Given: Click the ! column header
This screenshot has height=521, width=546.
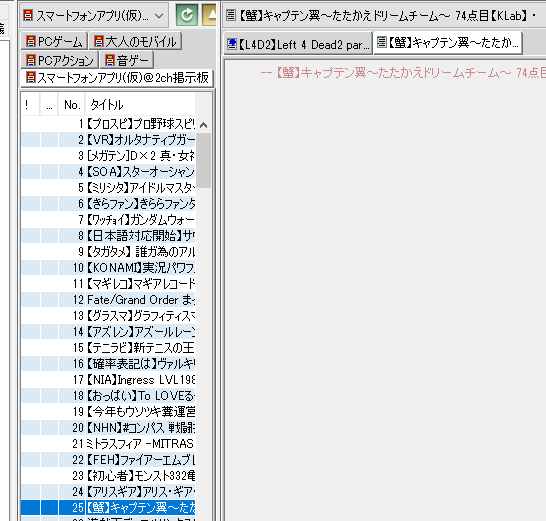Looking at the screenshot, I should click(x=30, y=104).
